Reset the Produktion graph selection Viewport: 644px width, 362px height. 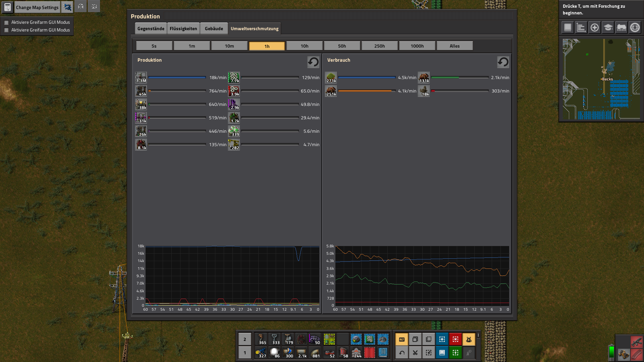point(313,62)
